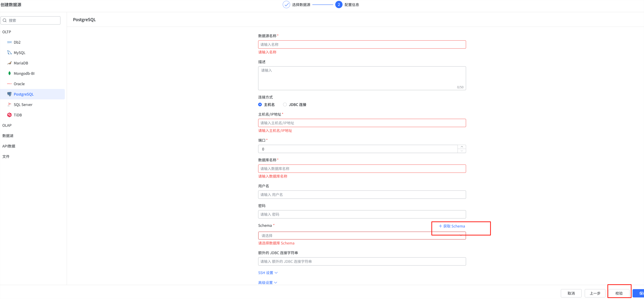Choose the MariaDB seal icon

9,63
